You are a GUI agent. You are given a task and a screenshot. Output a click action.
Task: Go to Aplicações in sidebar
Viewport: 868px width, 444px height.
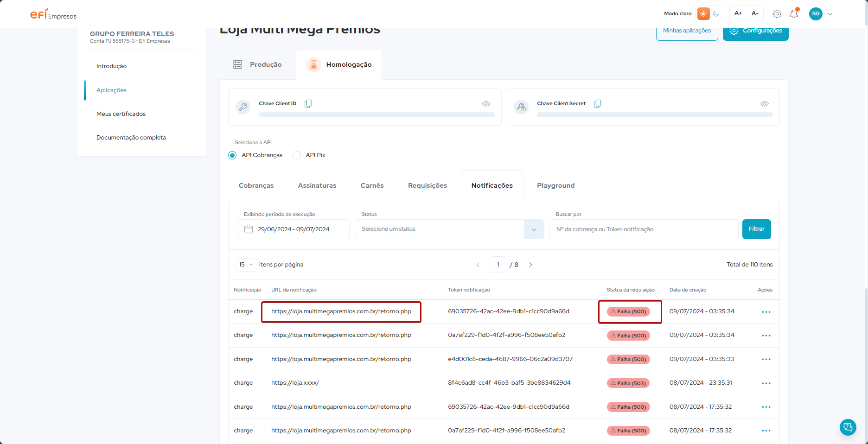(x=111, y=90)
